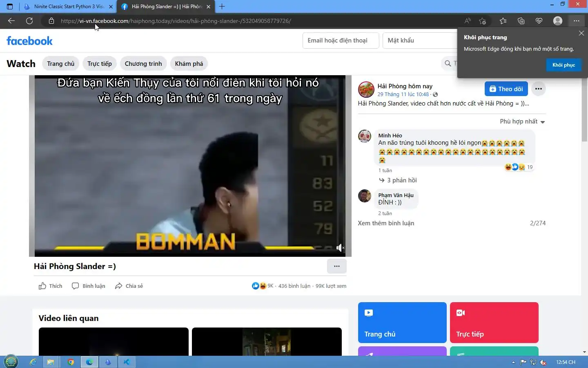View site information lock icon
Screen dimensions: 588x368
pyautogui.click(x=51, y=21)
